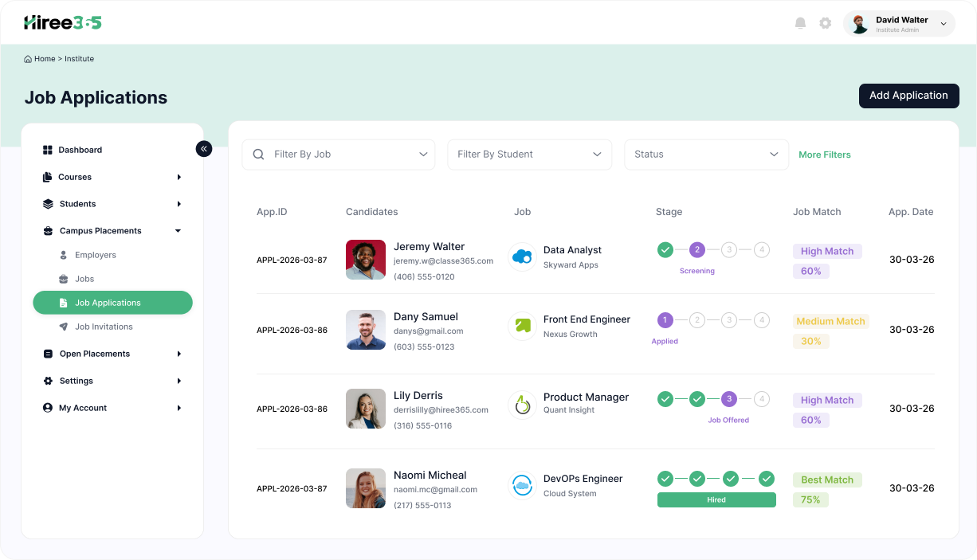Click the Employers person icon
This screenshot has height=560, width=977.
pyautogui.click(x=64, y=255)
